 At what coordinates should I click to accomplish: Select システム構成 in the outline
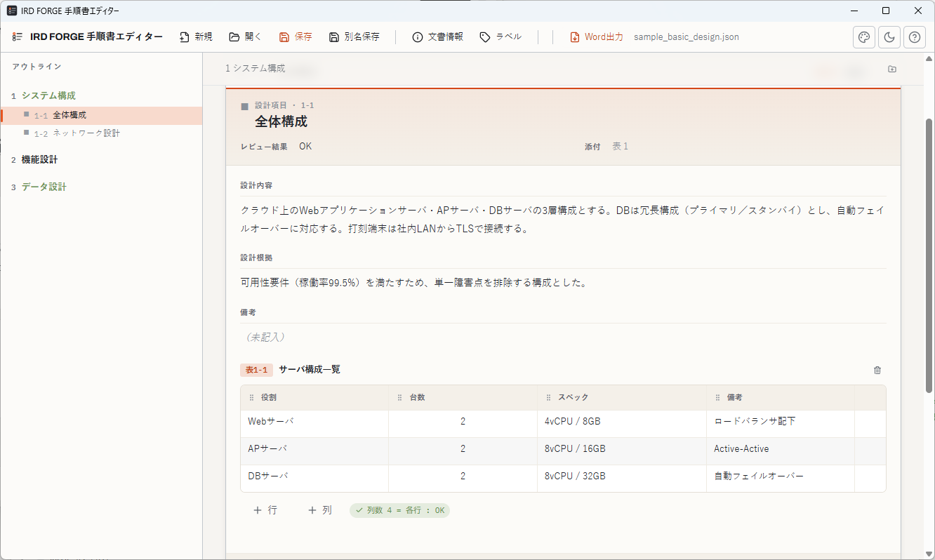[x=48, y=95]
